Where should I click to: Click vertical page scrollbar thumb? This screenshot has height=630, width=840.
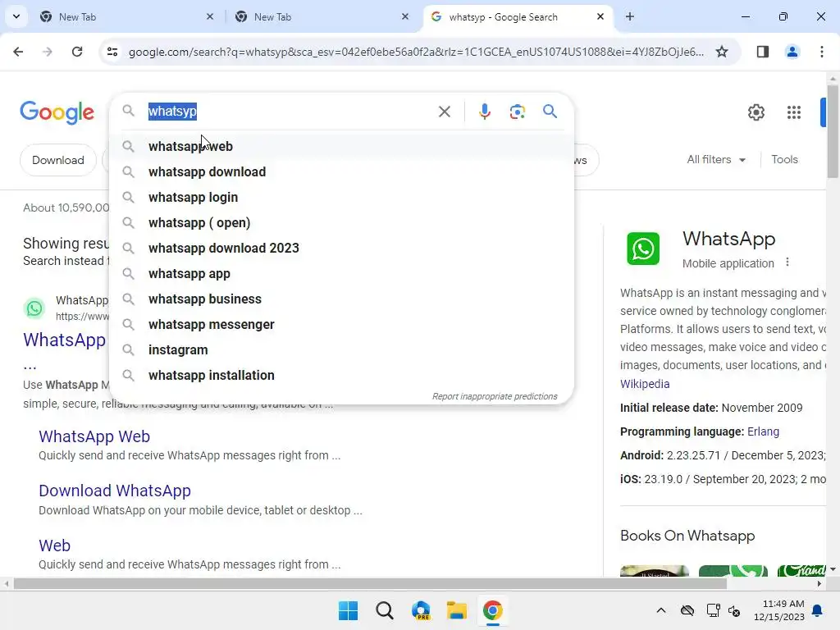tap(833, 131)
